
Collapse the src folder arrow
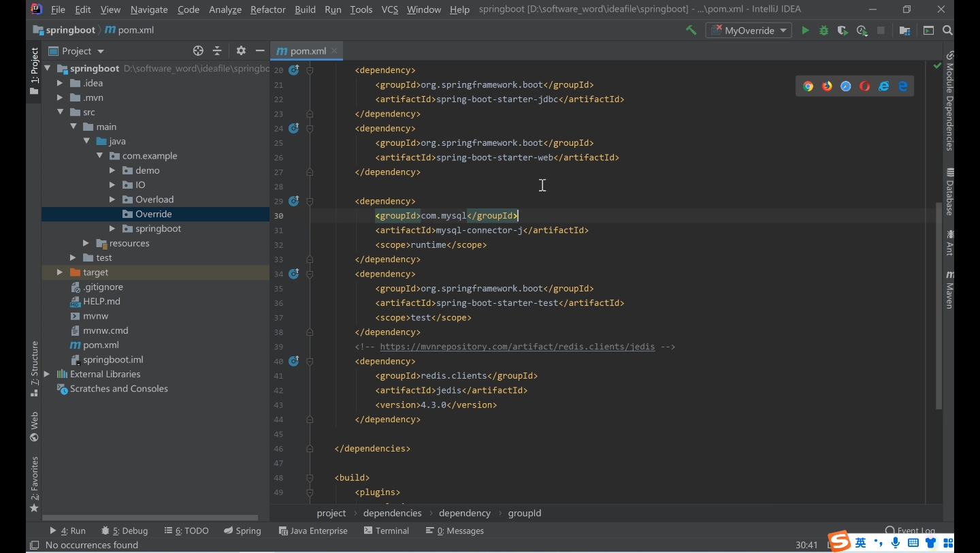60,112
